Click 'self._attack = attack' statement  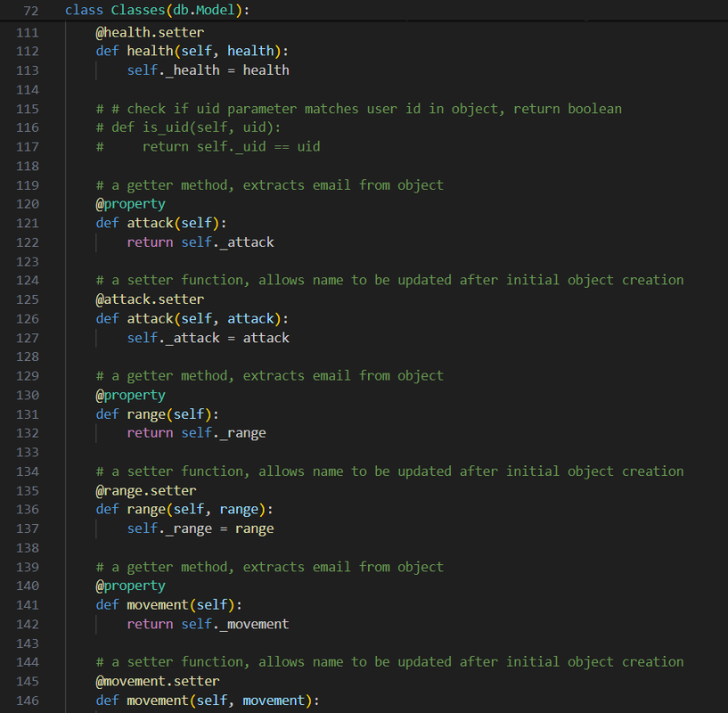(208, 338)
